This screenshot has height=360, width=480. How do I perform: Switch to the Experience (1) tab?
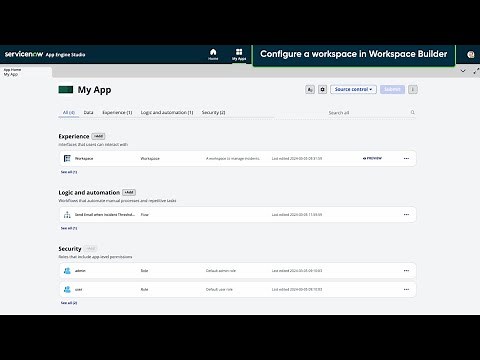[117, 113]
